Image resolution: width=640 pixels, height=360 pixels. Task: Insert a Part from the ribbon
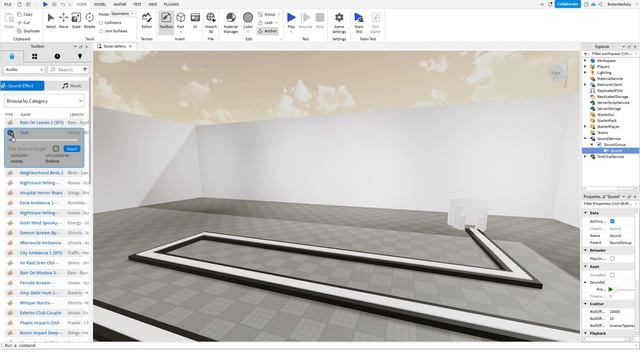click(180, 20)
